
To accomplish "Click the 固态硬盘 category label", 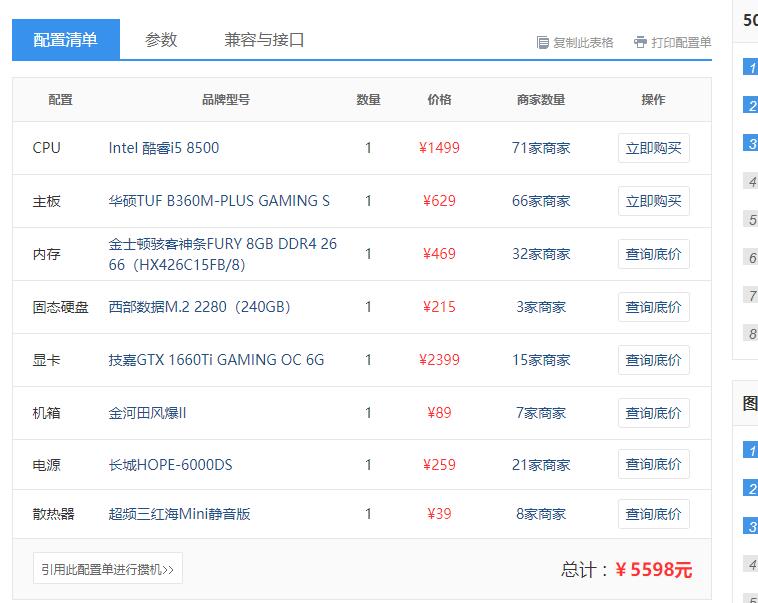I will pyautogui.click(x=60, y=307).
